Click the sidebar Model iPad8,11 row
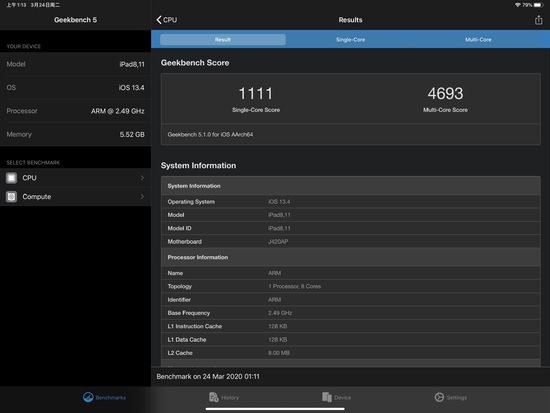Image resolution: width=550 pixels, height=413 pixels. tap(75, 64)
